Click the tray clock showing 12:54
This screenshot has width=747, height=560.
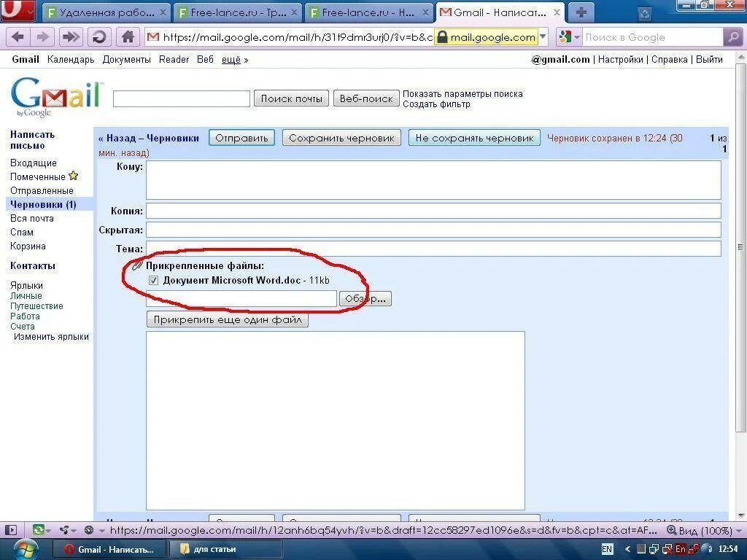[728, 549]
